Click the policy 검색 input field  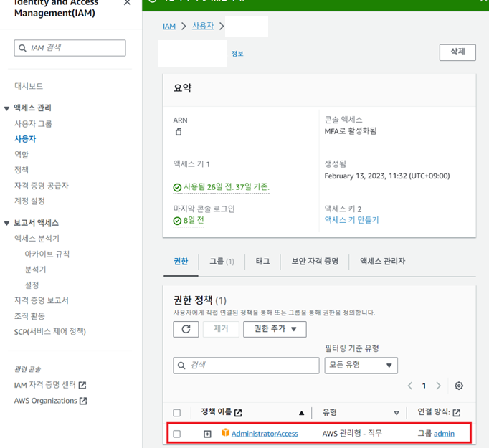click(x=246, y=366)
